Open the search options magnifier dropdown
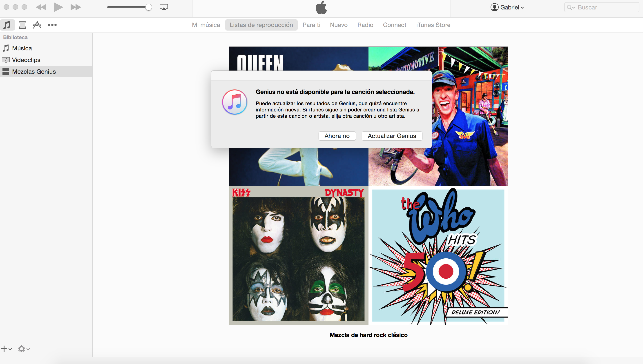This screenshot has width=643, height=364. point(571,7)
